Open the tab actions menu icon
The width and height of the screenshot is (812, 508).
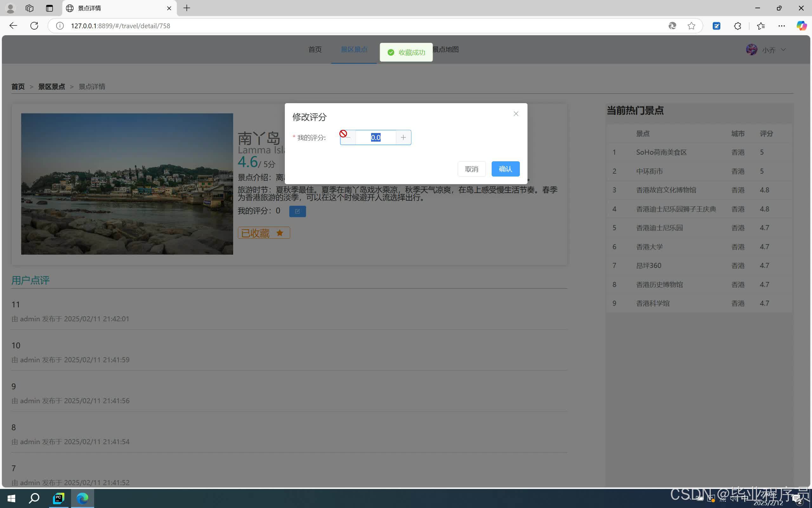coord(49,8)
